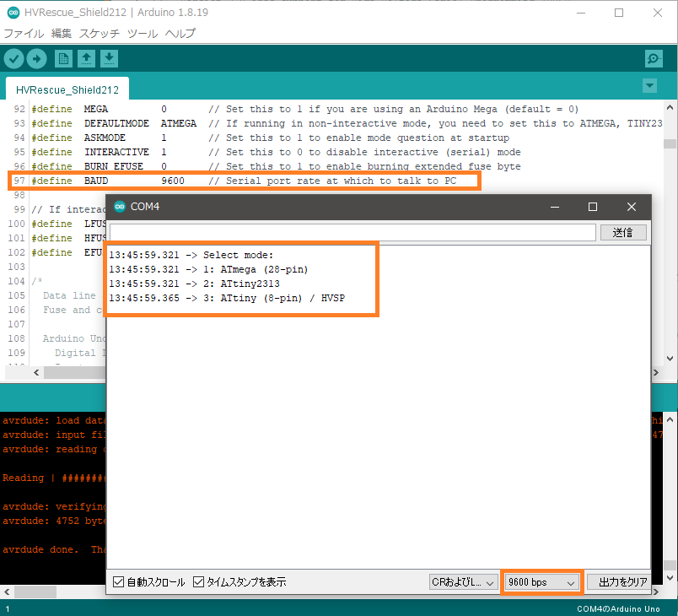Click the 'Reading |' progress console line

tap(54, 478)
